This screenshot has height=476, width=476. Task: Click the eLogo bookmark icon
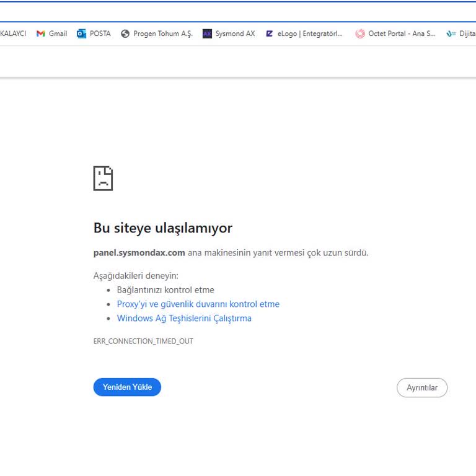(x=269, y=33)
